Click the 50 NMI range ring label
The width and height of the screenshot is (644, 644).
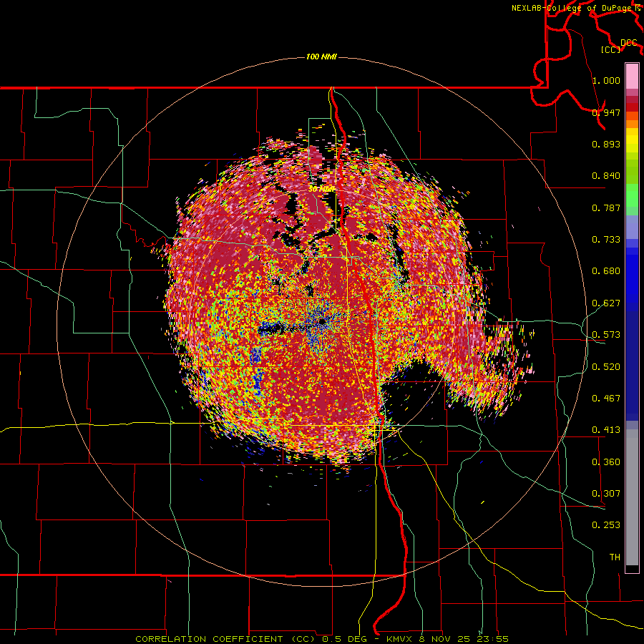(321, 189)
